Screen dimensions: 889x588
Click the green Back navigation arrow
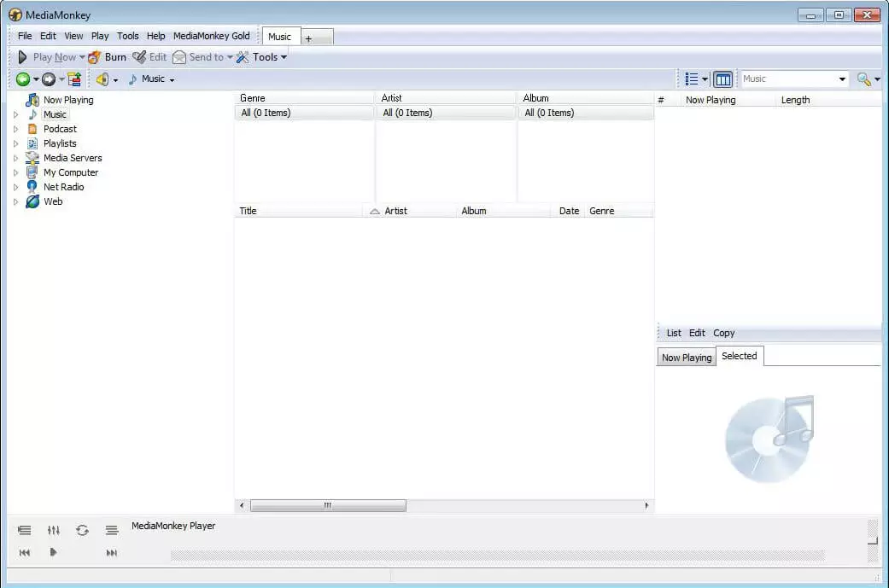click(22, 79)
